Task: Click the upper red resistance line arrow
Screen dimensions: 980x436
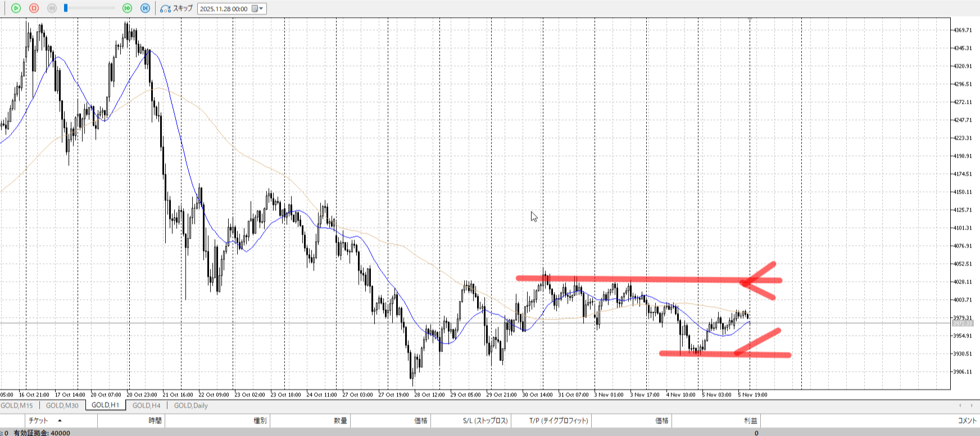Action: 759,280
